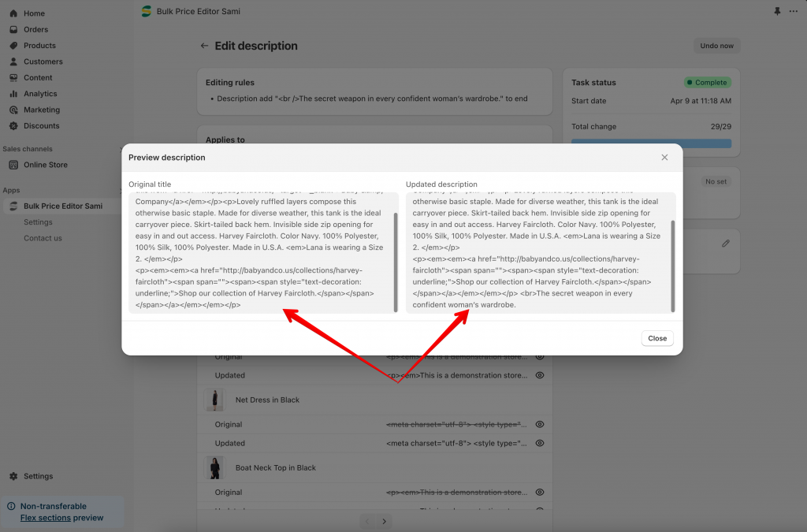Open Online Store sales channel
Screen dimensions: 807x532
46,165
